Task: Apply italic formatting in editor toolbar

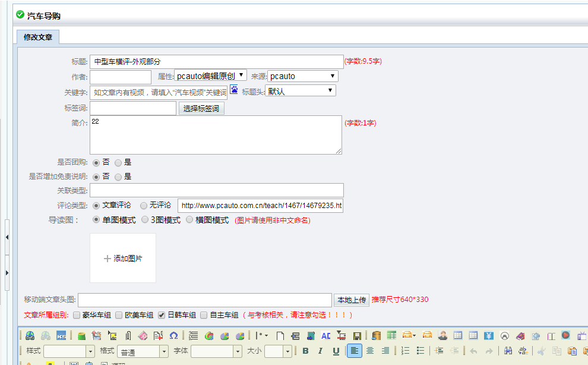Action: tap(321, 351)
